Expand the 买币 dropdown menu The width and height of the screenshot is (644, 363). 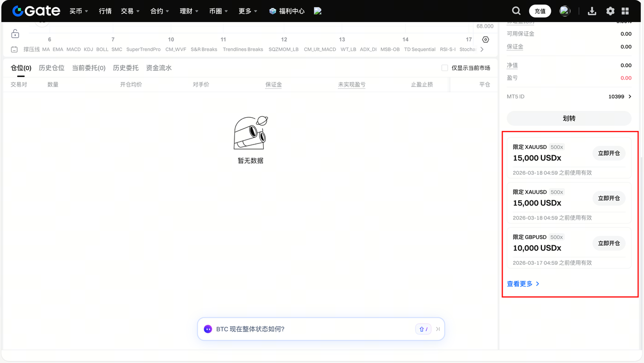(78, 11)
